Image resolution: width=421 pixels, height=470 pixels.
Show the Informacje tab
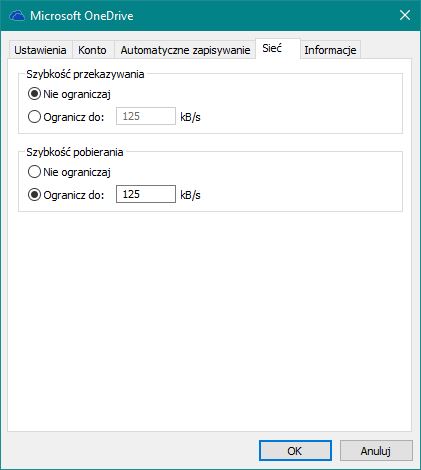(330, 50)
